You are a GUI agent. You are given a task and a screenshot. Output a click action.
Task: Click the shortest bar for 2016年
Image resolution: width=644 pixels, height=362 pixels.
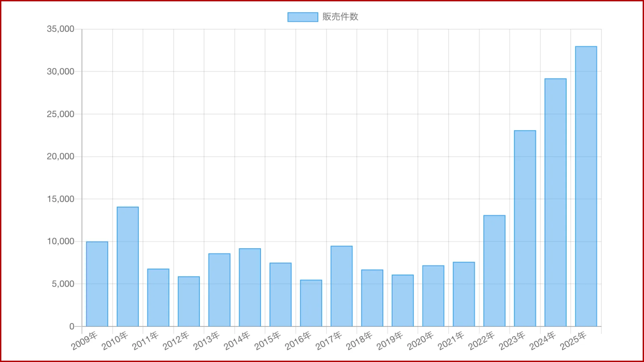point(311,303)
